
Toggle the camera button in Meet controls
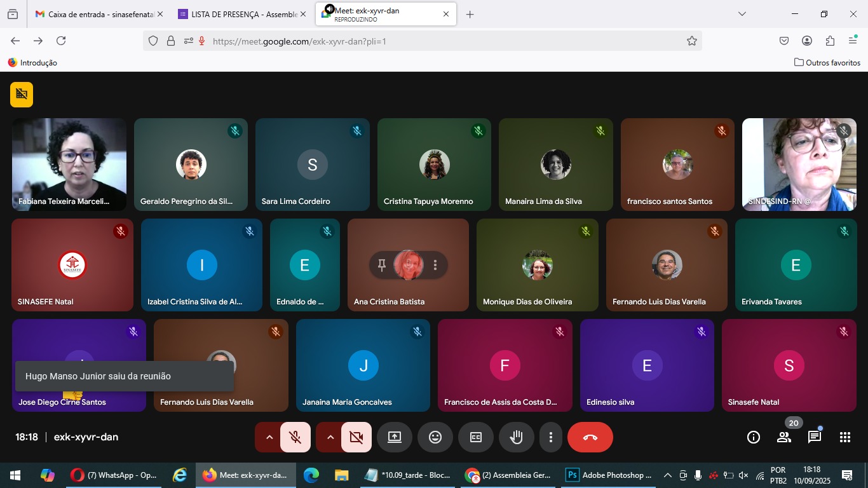coord(356,437)
